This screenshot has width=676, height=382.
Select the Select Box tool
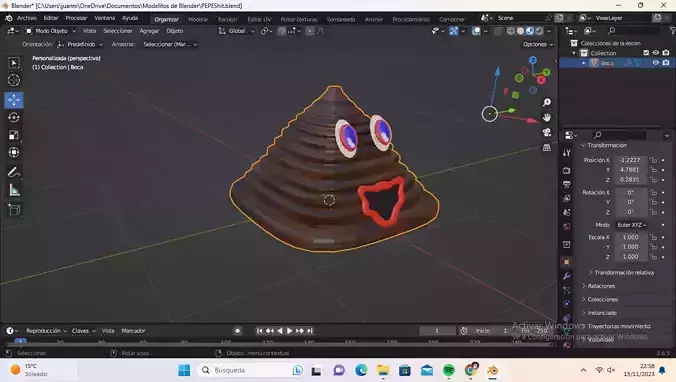click(x=14, y=63)
